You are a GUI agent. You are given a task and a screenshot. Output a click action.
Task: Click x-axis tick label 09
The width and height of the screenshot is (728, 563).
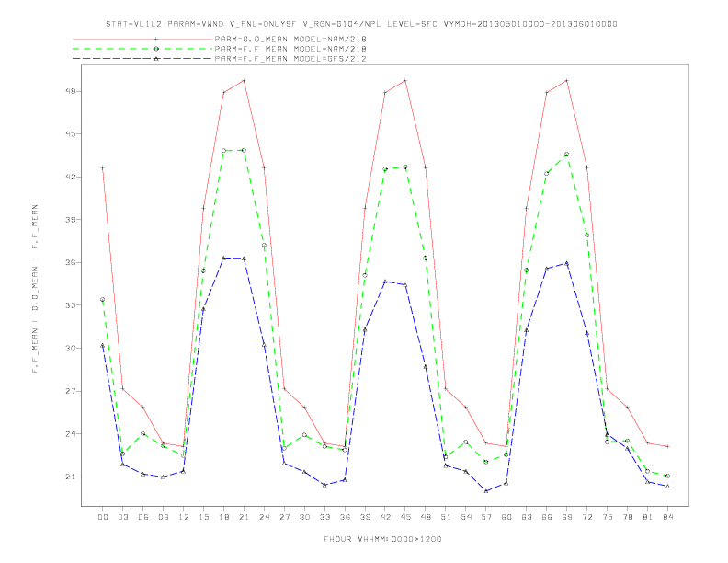tap(163, 517)
